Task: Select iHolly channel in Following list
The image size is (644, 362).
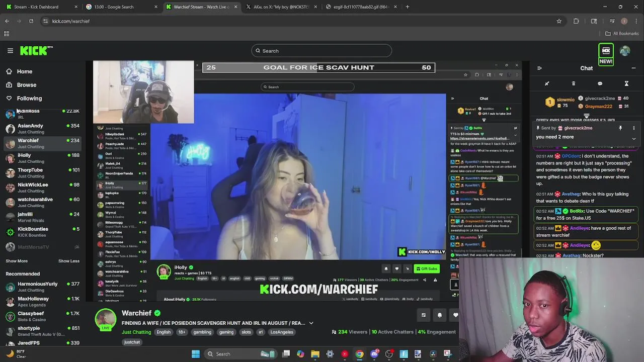Action: point(42,158)
